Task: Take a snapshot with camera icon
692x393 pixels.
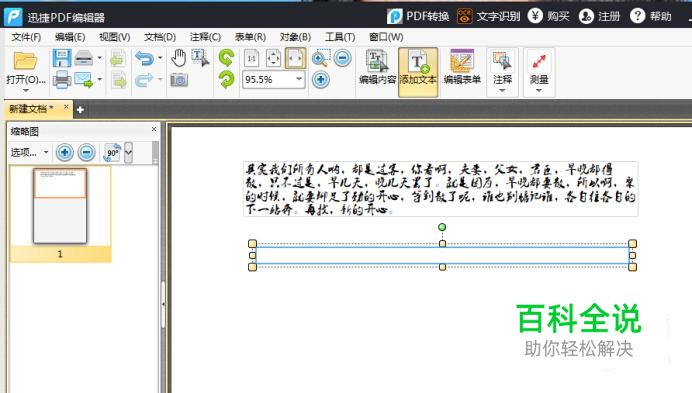Action: coord(179,80)
